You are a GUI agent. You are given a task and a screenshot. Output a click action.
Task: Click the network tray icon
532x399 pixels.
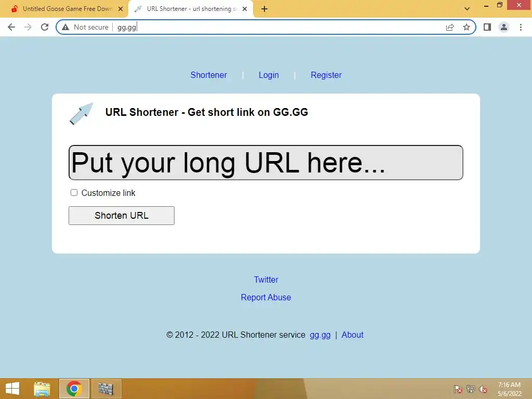tap(471, 389)
